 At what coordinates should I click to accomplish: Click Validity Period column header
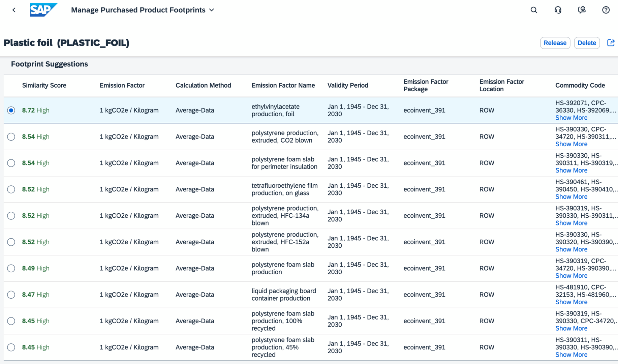[348, 85]
